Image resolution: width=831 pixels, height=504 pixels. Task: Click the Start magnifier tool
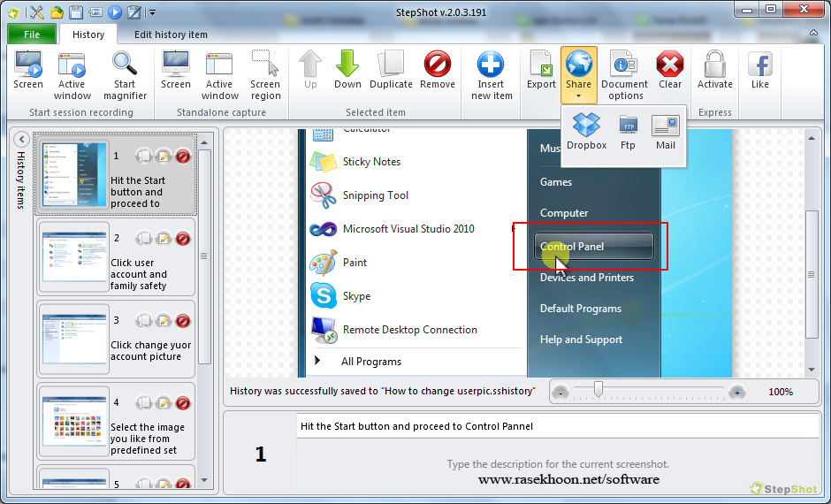click(x=125, y=75)
